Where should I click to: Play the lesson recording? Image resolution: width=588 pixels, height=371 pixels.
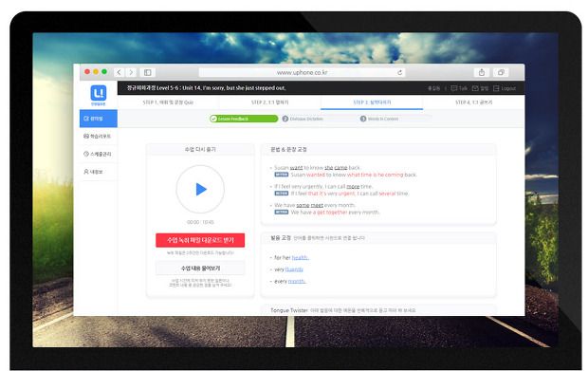click(x=200, y=190)
